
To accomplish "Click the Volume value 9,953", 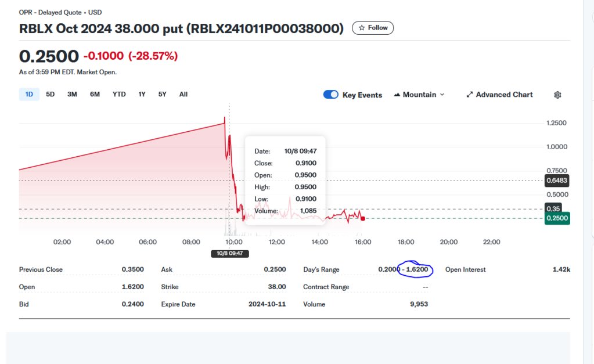I will tap(419, 304).
